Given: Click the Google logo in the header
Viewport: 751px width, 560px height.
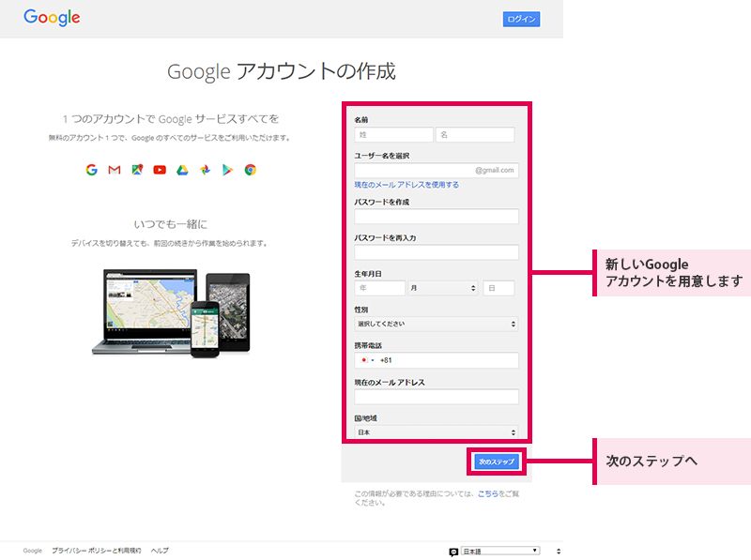Looking at the screenshot, I should click(52, 17).
